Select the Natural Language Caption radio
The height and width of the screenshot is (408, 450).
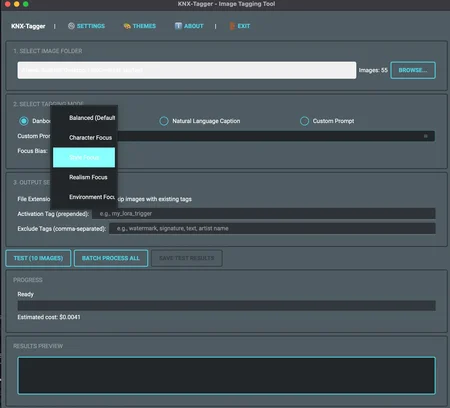coord(164,121)
